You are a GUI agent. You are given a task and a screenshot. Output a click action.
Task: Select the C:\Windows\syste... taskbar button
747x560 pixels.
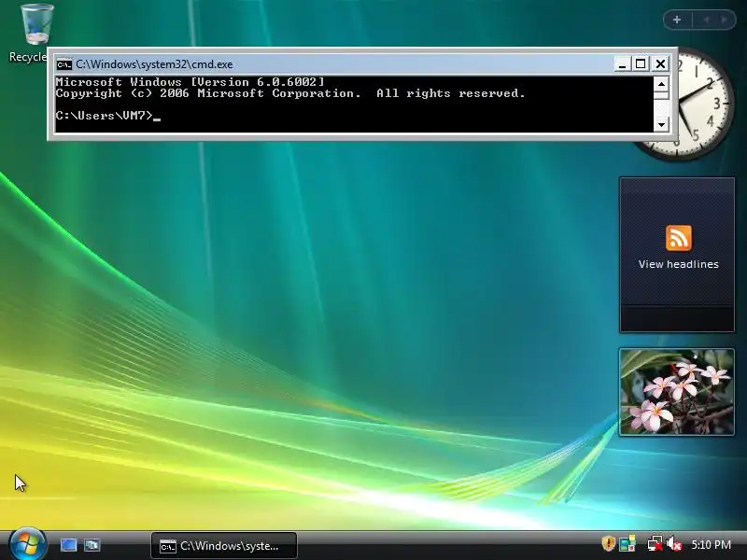[224, 546]
